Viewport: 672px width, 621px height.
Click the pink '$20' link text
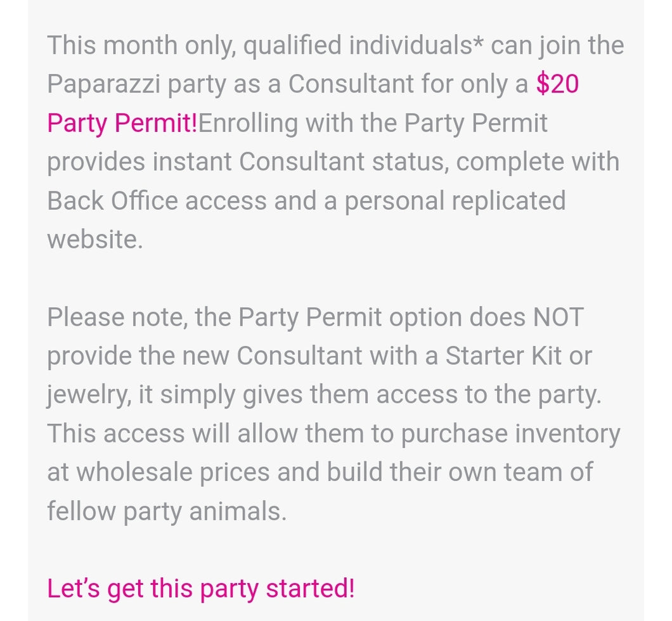(x=557, y=84)
